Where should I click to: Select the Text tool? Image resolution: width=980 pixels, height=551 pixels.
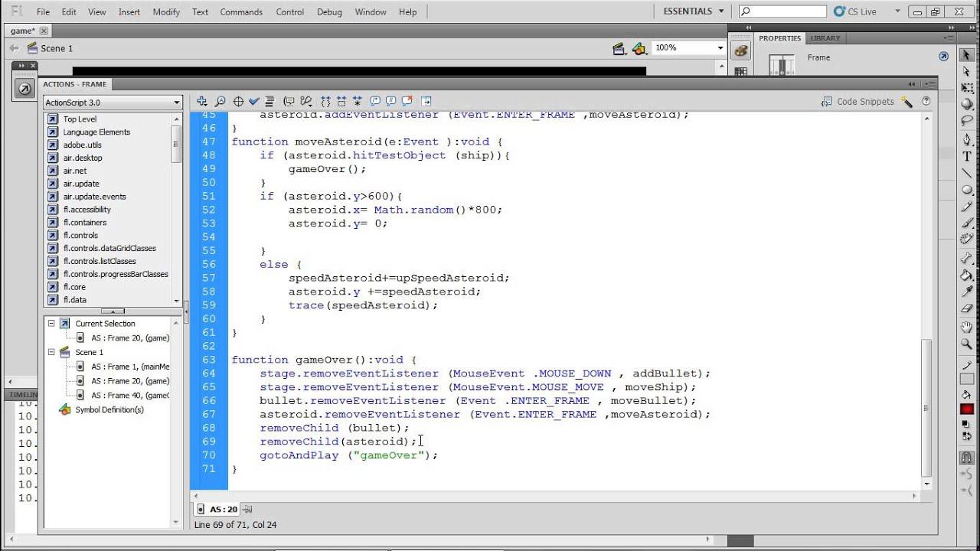click(x=967, y=156)
